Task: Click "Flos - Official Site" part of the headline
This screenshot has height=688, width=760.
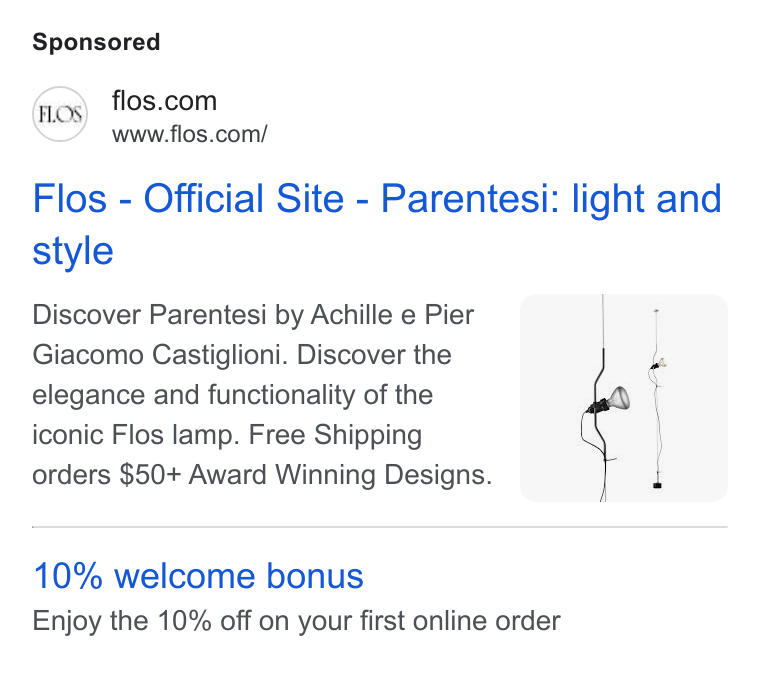Action: click(x=188, y=199)
